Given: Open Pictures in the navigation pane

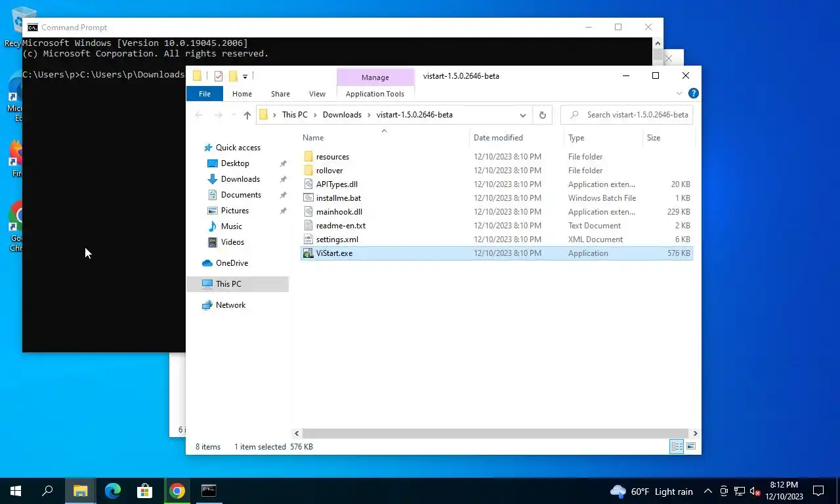Looking at the screenshot, I should pos(234,211).
